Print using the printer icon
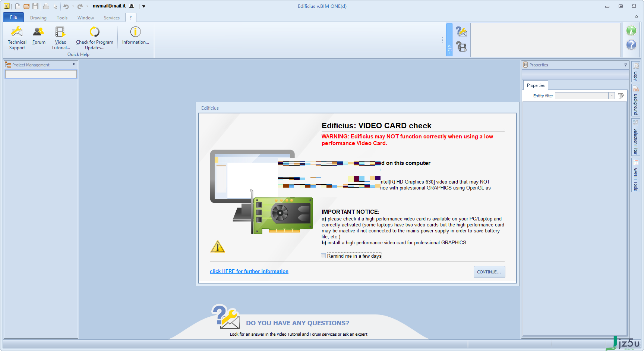Screen dimensions: 644x351 tap(46, 6)
